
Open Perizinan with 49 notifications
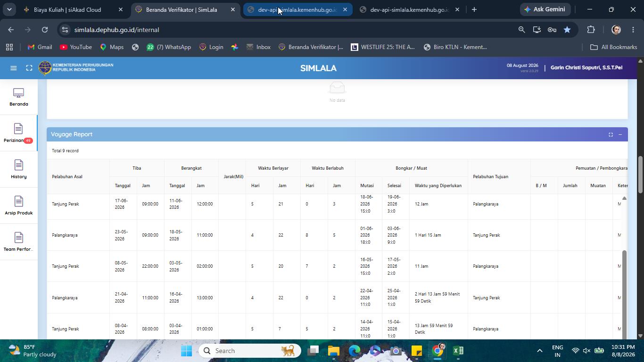click(19, 133)
